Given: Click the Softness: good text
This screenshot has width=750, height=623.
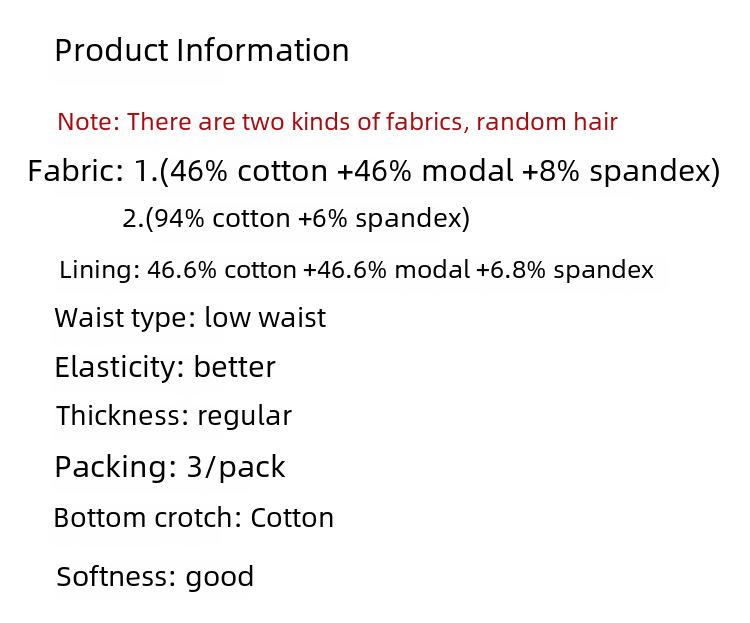Looking at the screenshot, I should (155, 577).
